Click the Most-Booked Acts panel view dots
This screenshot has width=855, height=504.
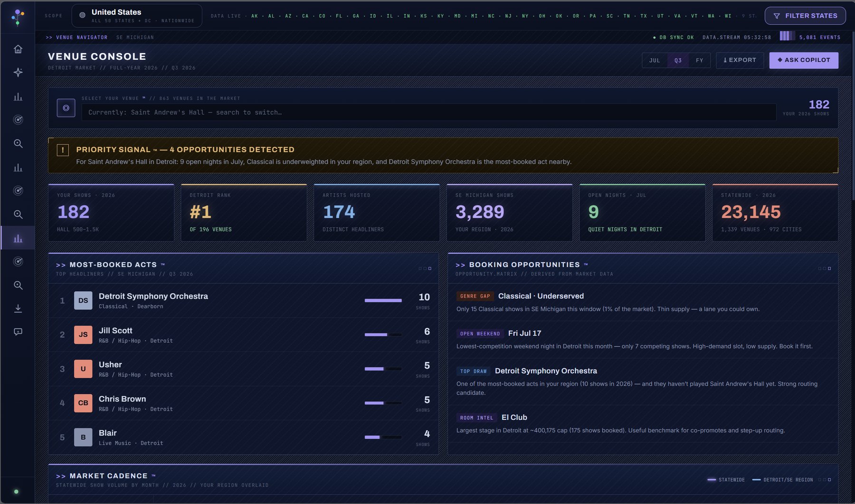click(x=425, y=268)
